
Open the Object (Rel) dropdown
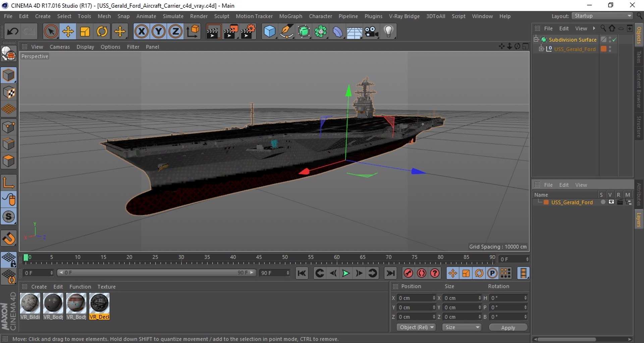(416, 327)
